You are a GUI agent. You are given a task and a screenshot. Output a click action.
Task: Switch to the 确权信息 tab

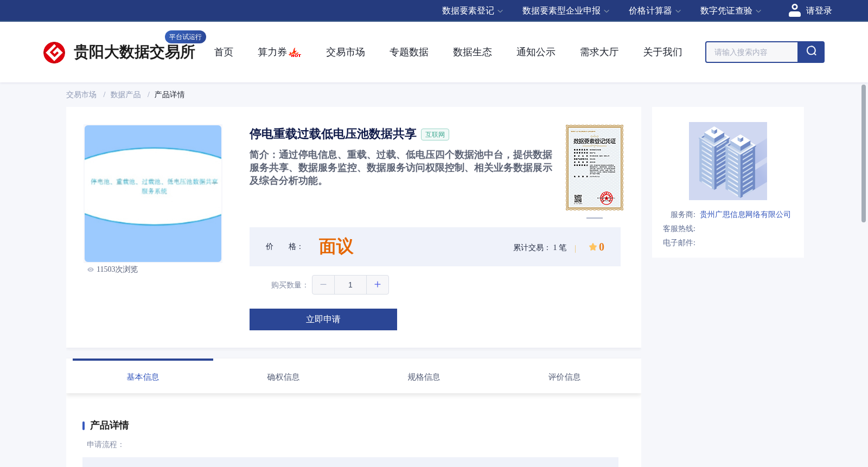(283, 377)
